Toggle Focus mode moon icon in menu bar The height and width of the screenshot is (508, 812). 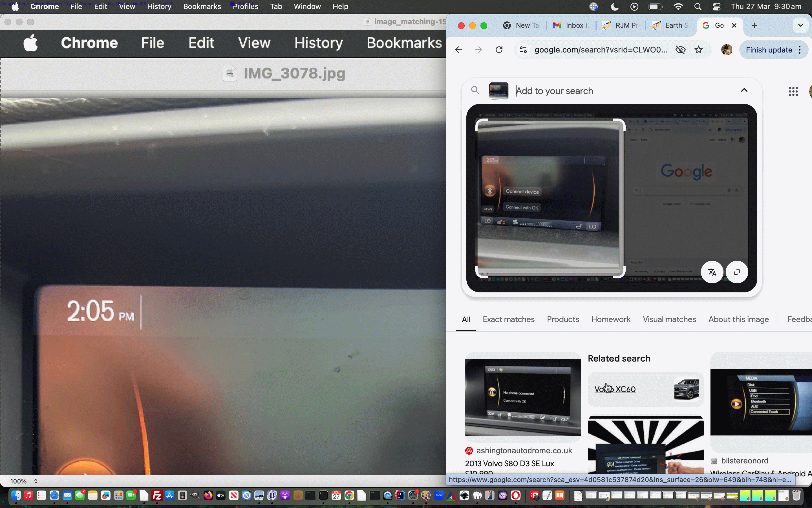click(614, 7)
